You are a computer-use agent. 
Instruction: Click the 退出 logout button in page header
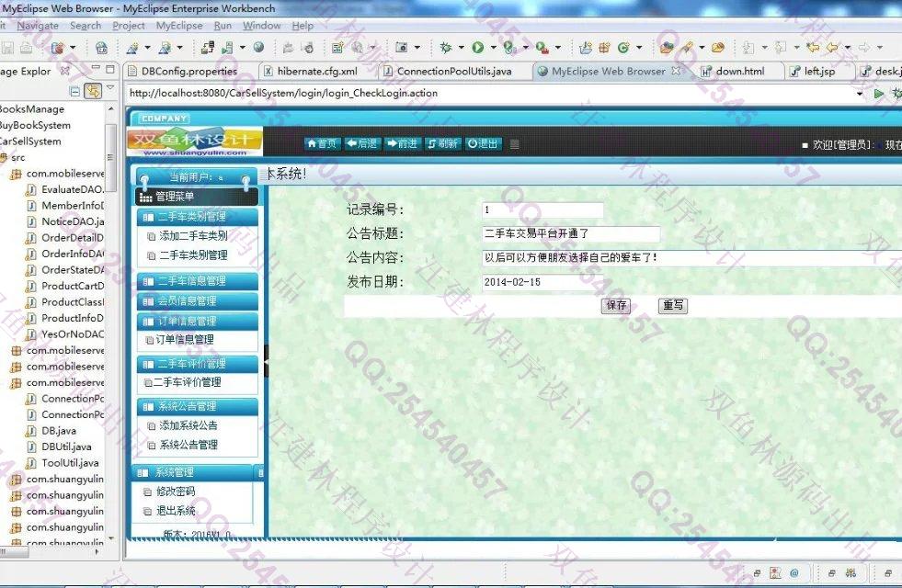tap(483, 143)
